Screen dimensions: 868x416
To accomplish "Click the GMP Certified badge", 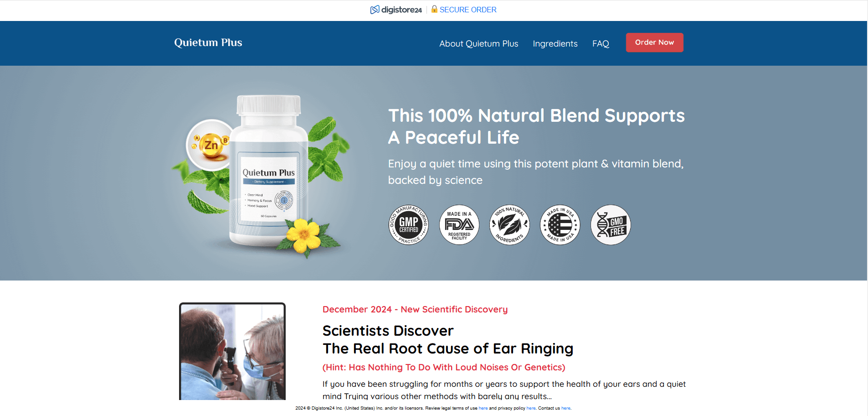I will (x=409, y=224).
